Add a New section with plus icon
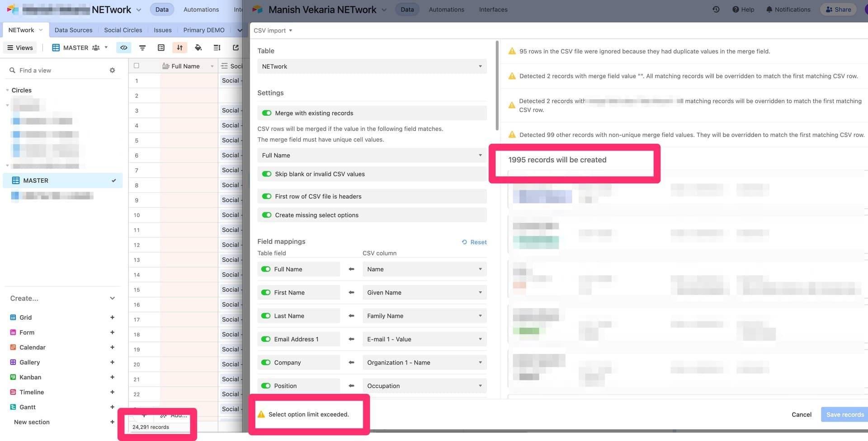This screenshot has height=441, width=868. [x=112, y=422]
